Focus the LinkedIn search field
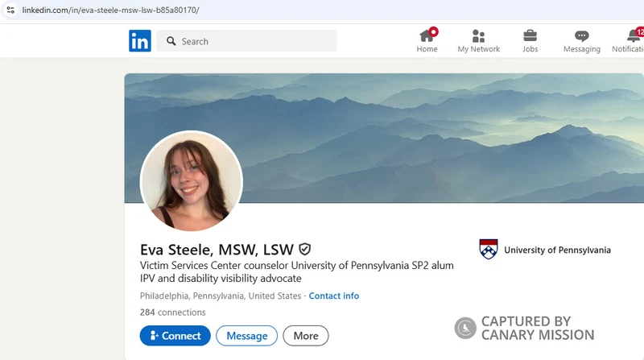 246,41
